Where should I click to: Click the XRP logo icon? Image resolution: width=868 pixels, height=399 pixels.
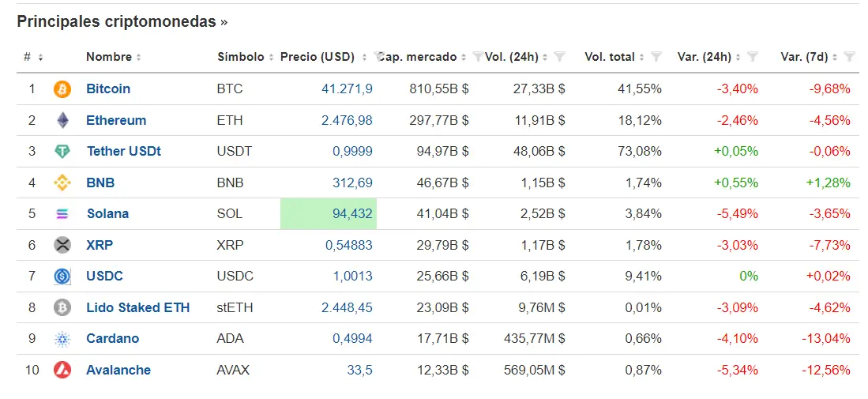[62, 245]
